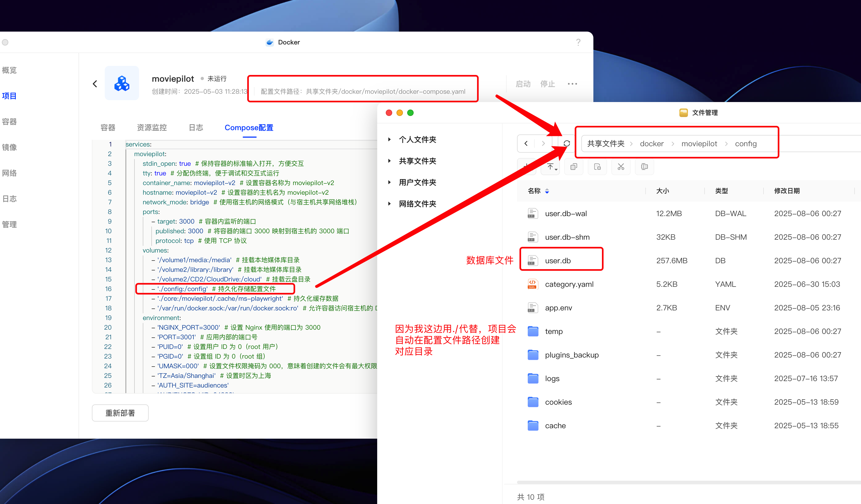Open 日志 in Docker sidebar
861x504 pixels.
click(x=9, y=199)
